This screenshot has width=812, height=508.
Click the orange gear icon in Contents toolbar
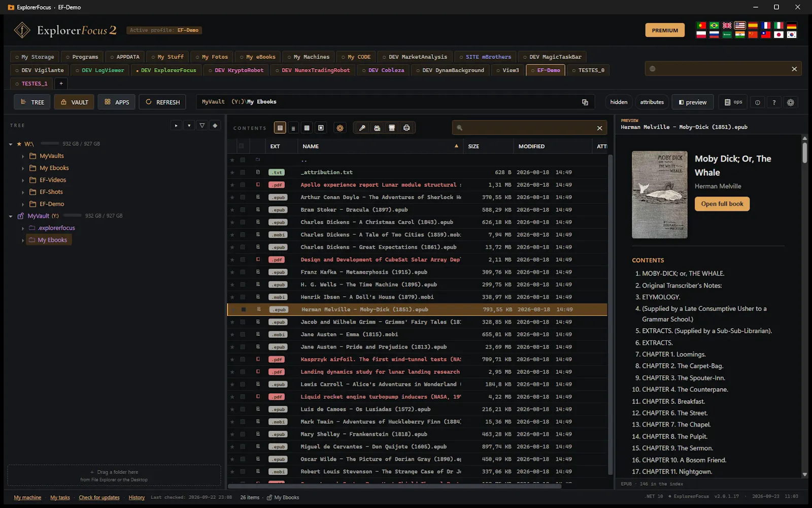(340, 128)
